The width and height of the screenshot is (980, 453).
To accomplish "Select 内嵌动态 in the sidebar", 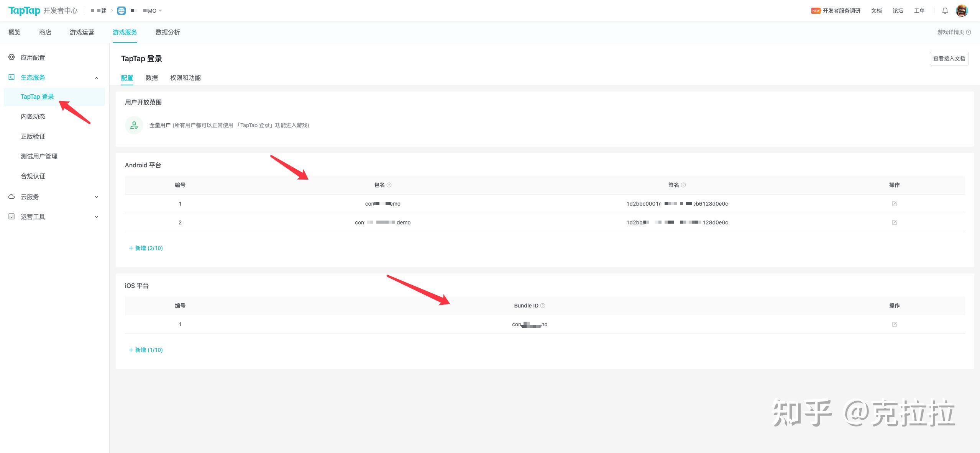I will pyautogui.click(x=33, y=116).
